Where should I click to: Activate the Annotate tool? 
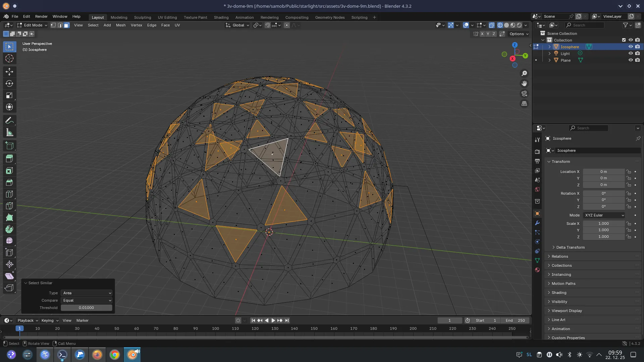(9, 120)
